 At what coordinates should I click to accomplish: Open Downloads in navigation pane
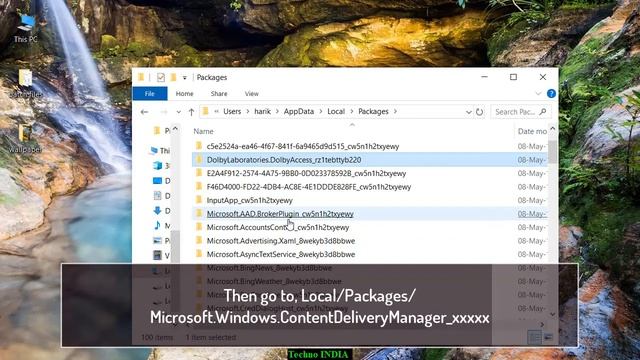[x=161, y=211]
